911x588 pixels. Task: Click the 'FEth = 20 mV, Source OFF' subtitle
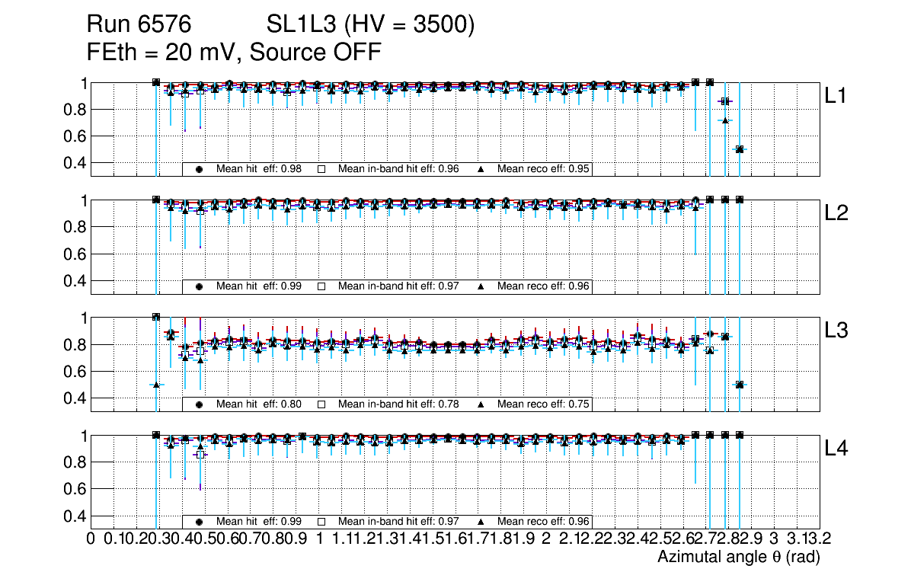233,52
